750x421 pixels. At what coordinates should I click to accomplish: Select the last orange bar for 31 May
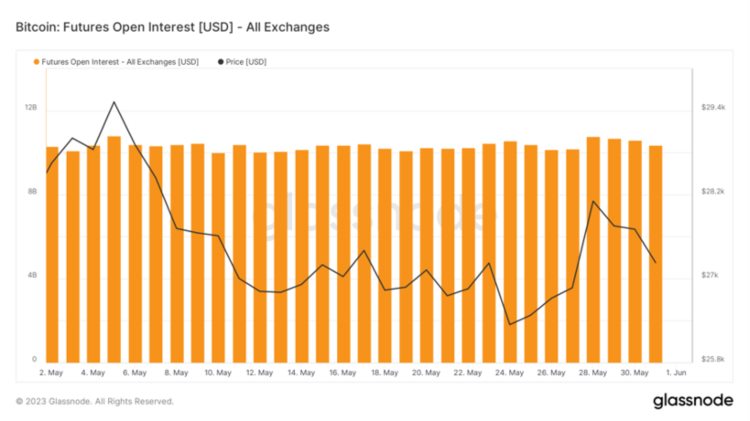pyautogui.click(x=656, y=254)
